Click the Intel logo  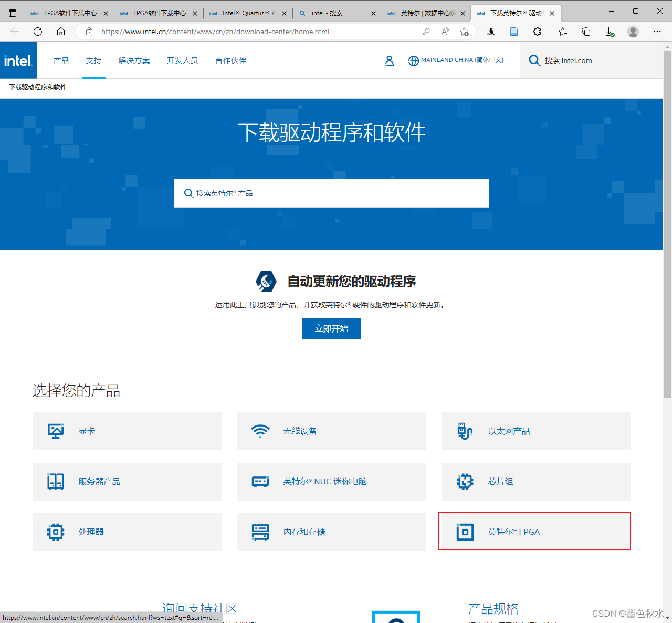click(18, 60)
